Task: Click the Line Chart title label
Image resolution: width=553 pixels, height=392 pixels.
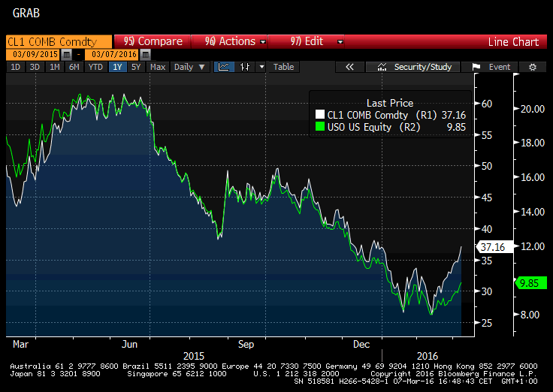Action: coord(513,42)
